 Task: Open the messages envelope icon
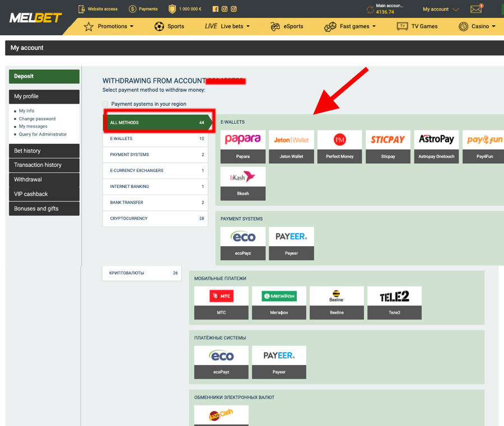pos(476,9)
